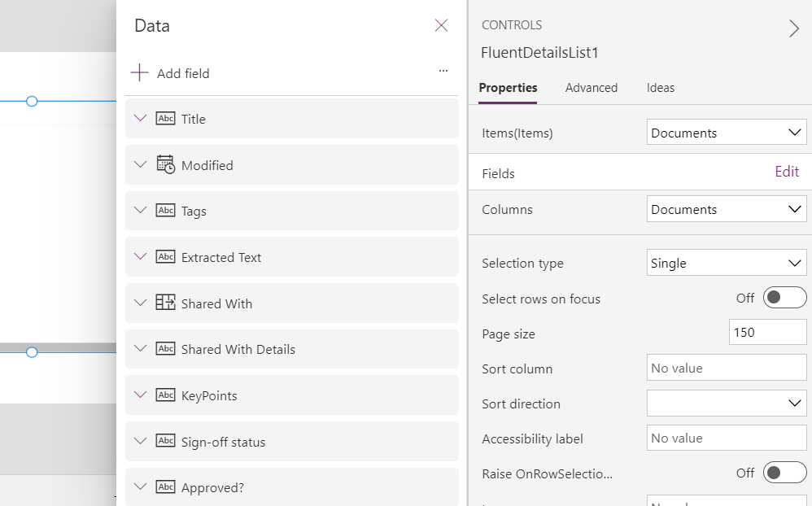Click Edit next to Fields

click(x=786, y=172)
